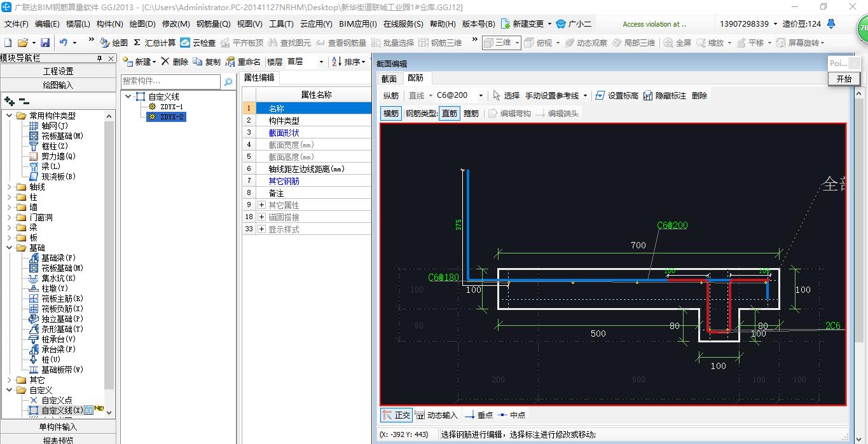Screen dimensions: 868x444
Task: Click the search magnifier in component search
Action: point(228,81)
